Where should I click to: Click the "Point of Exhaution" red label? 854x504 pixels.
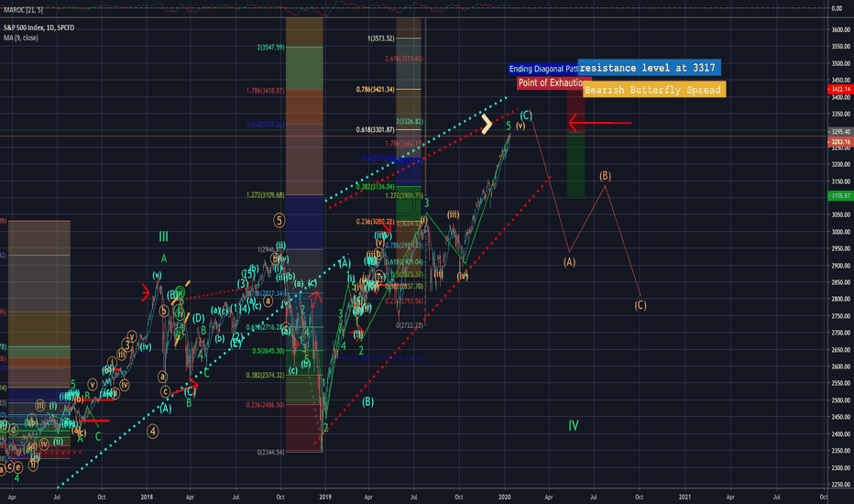click(551, 82)
